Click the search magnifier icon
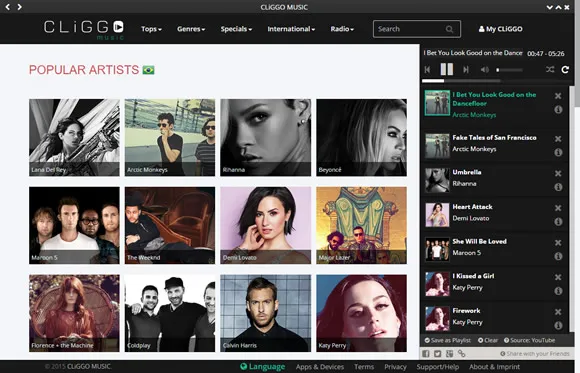580x373 pixels. pyautogui.click(x=449, y=29)
